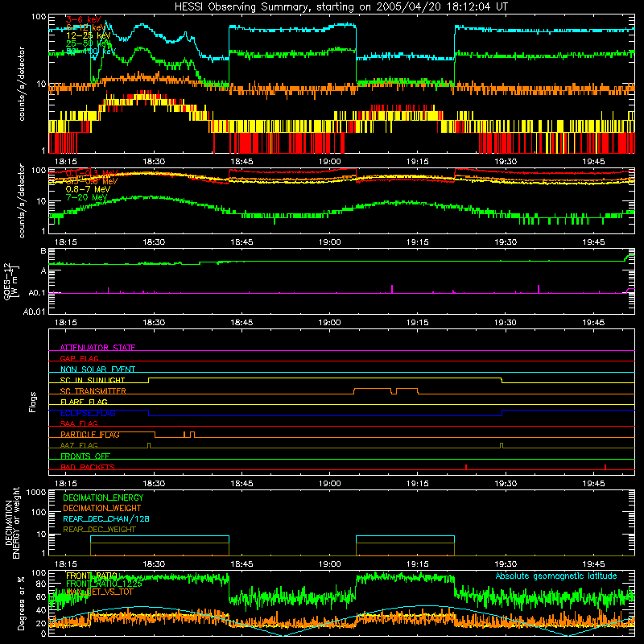Click the vertical Flags axis label
Screen dimensions: 644x644
(33, 402)
